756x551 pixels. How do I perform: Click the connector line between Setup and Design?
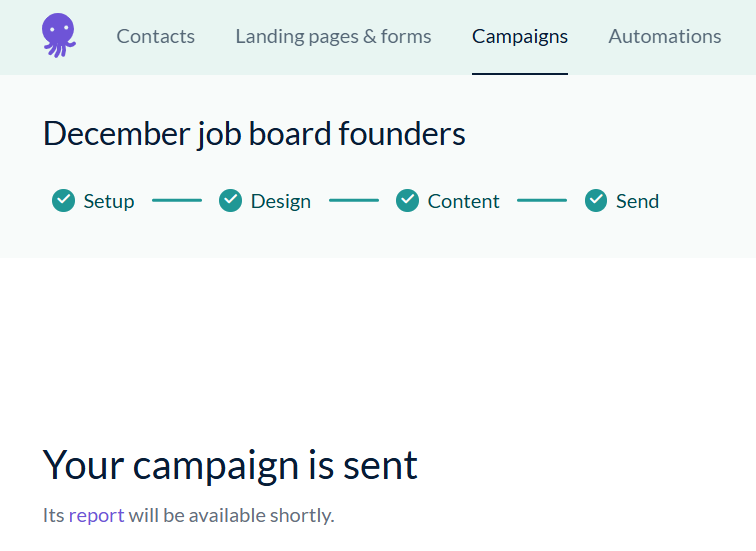177,201
